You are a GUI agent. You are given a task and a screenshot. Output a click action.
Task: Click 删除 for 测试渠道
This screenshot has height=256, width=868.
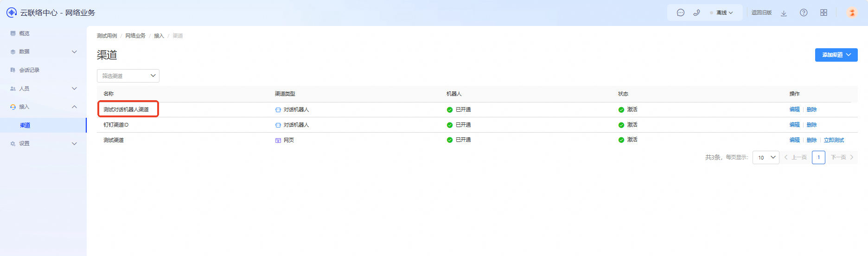(812, 140)
